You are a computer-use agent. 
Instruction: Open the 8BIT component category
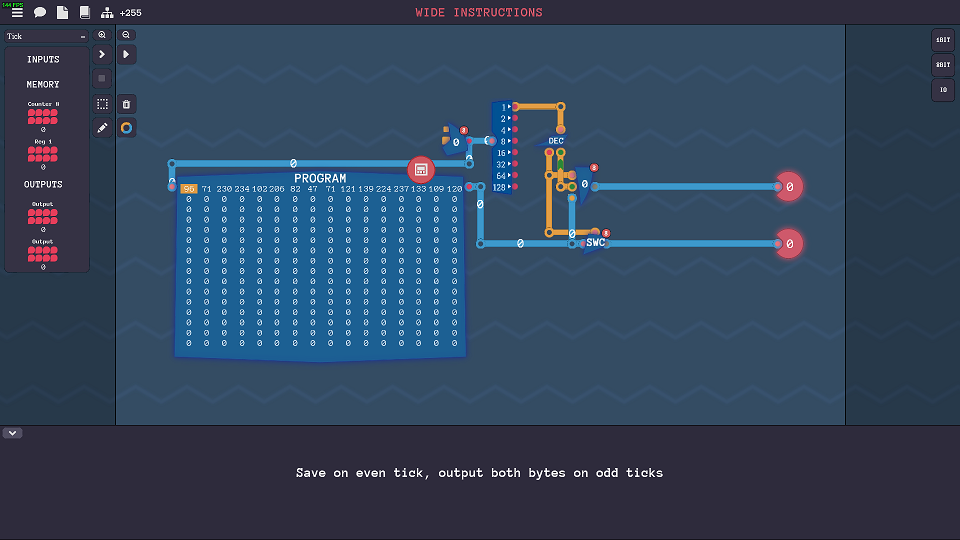tap(942, 65)
